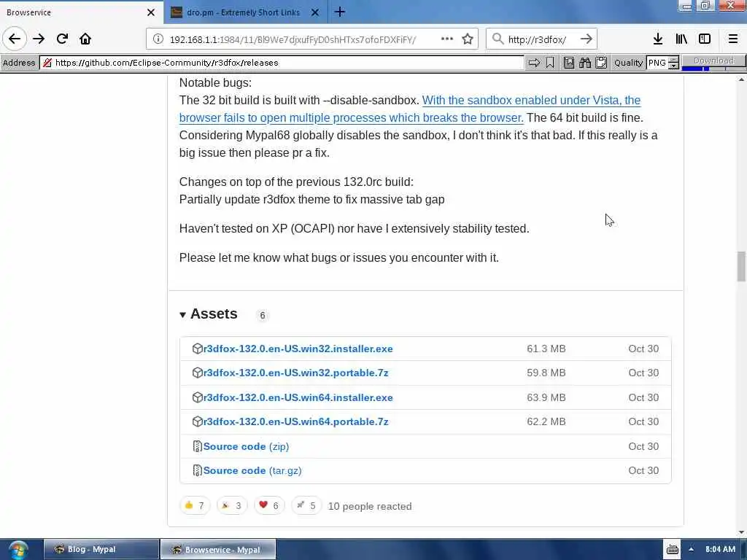Select the Browservice tab
The image size is (747, 560).
(82, 12)
